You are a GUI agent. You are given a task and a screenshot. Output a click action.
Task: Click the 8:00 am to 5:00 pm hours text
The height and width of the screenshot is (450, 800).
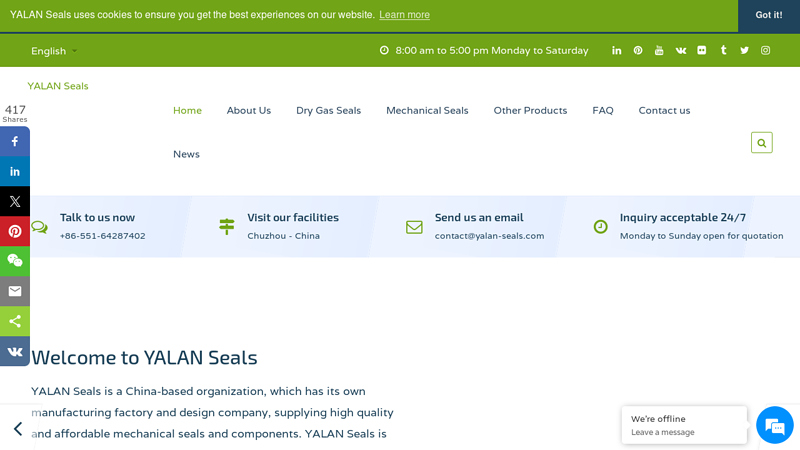(x=492, y=51)
